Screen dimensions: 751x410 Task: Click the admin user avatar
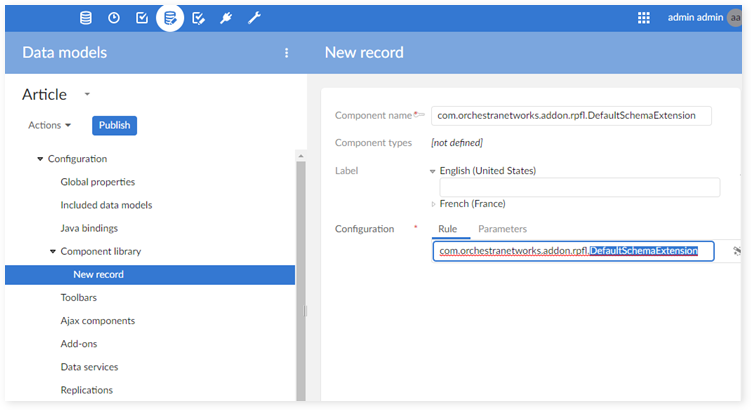click(x=736, y=17)
